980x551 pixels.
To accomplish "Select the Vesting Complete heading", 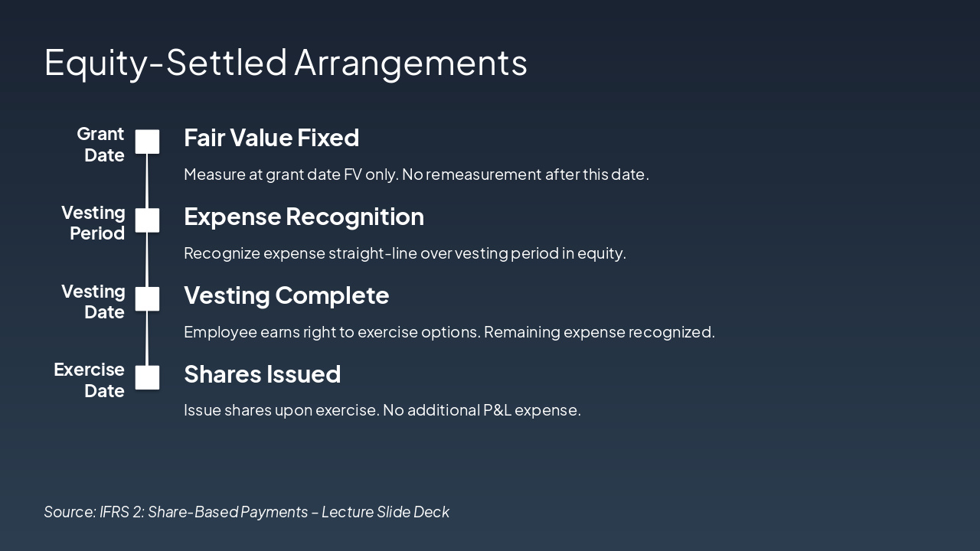I will click(x=286, y=295).
